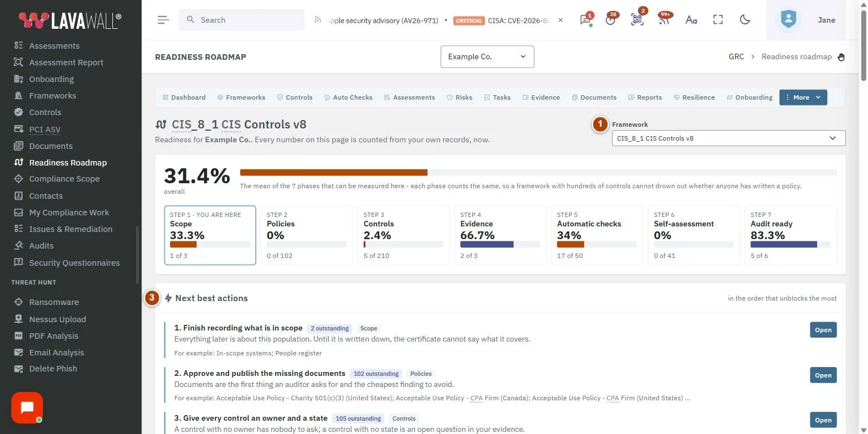Click the Email Analysis envelope icon
Screen dimensions: 868x434
coord(19,352)
